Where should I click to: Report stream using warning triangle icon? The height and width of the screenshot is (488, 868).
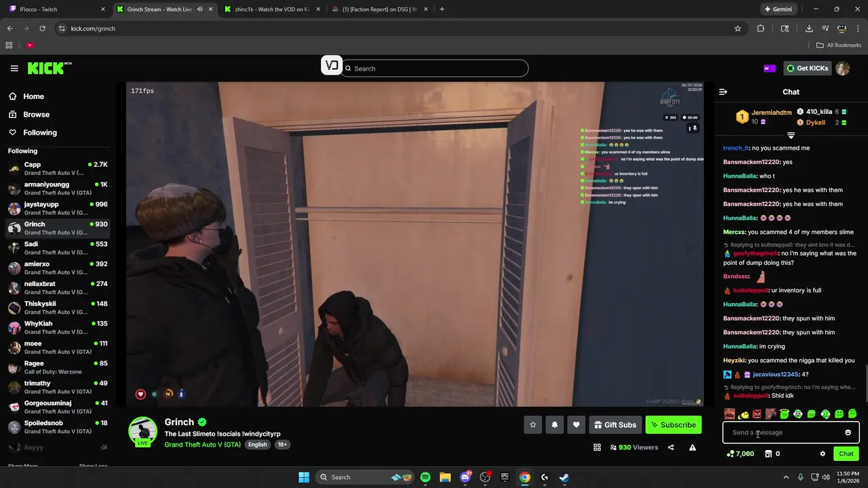click(692, 447)
